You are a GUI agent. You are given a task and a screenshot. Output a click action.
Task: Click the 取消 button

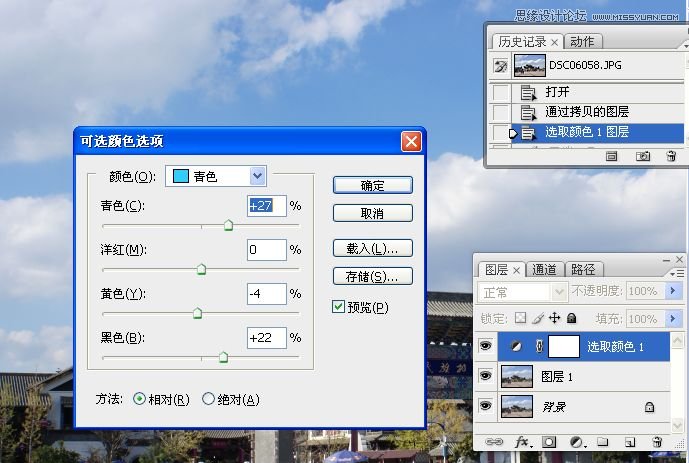[373, 213]
